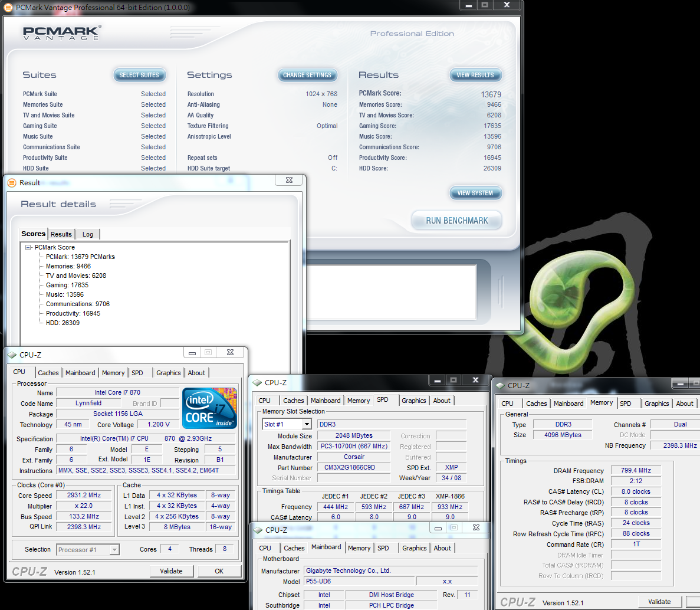Click the Change Settings button

coord(307,75)
